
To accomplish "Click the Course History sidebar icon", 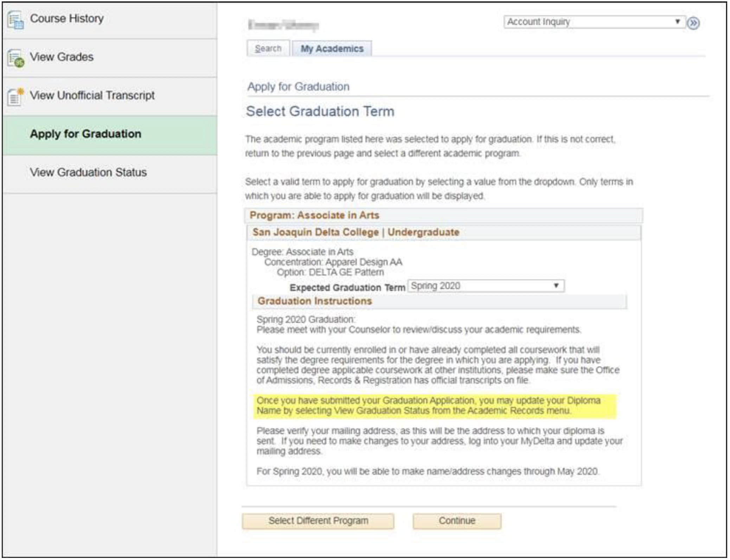I will pyautogui.click(x=15, y=20).
